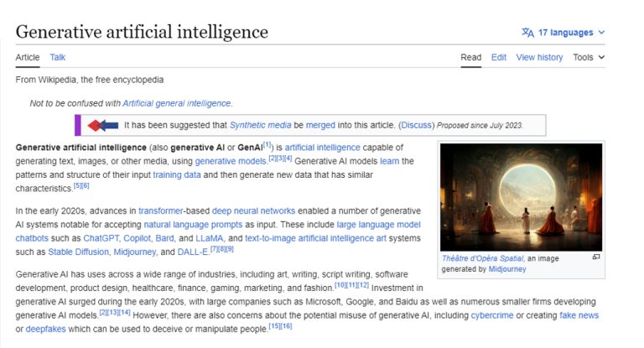644x348 pixels.
Task: Open the Théâtre D'opéra Spatial image thumbnail
Action: point(521,197)
